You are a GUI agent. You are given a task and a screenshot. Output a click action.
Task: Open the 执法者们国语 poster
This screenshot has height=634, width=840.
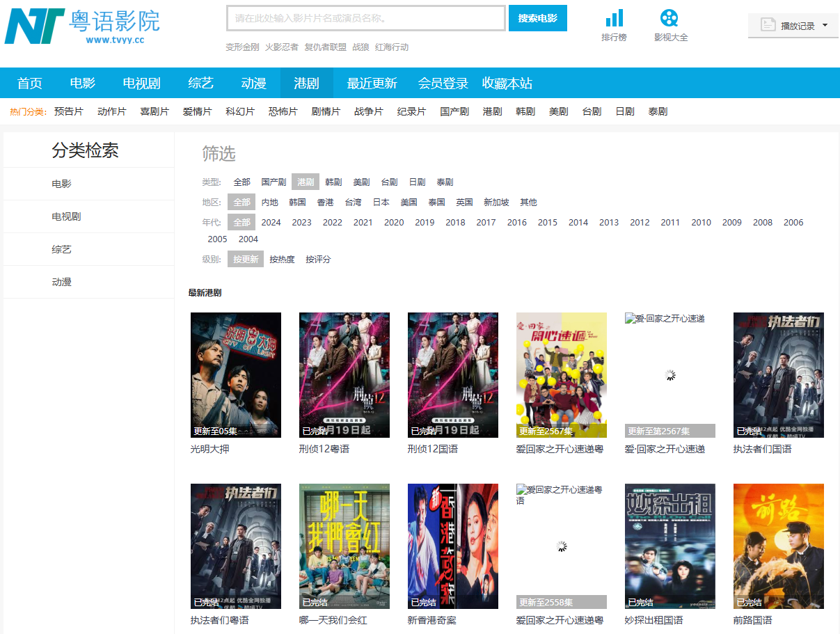point(779,375)
